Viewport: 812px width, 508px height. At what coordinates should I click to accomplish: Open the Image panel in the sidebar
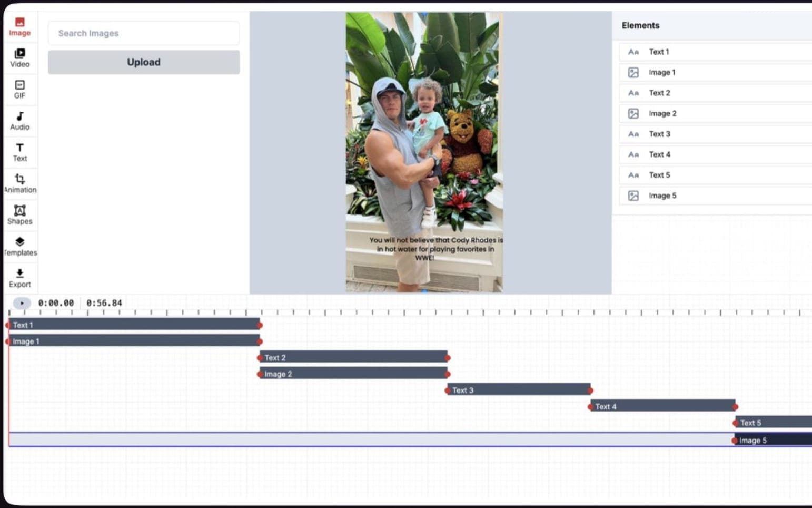tap(19, 26)
